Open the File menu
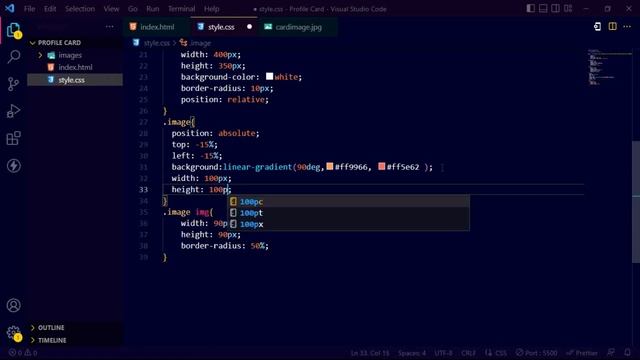The height and width of the screenshot is (360, 640). (x=29, y=9)
